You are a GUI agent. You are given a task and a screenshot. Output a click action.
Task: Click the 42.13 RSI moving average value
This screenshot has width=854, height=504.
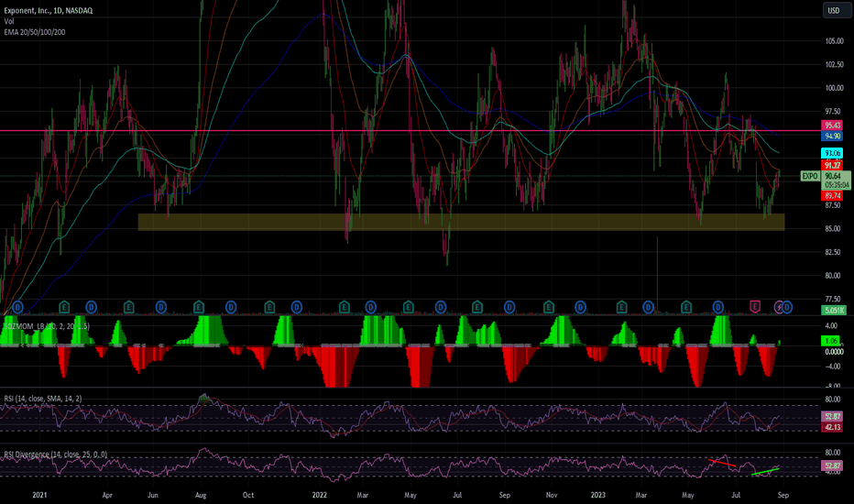(x=832, y=427)
